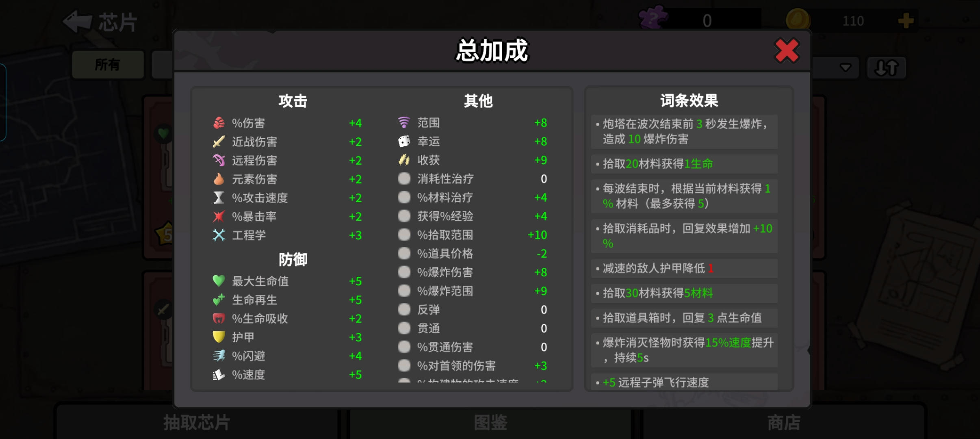
Task: Click the %伤害 fist icon
Action: pyautogui.click(x=219, y=123)
